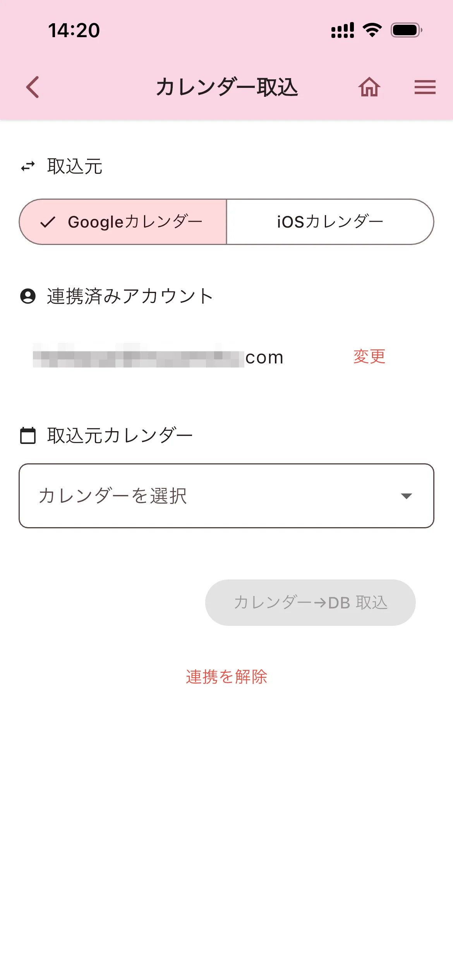
Task: Tap the back arrow icon
Action: coord(33,87)
